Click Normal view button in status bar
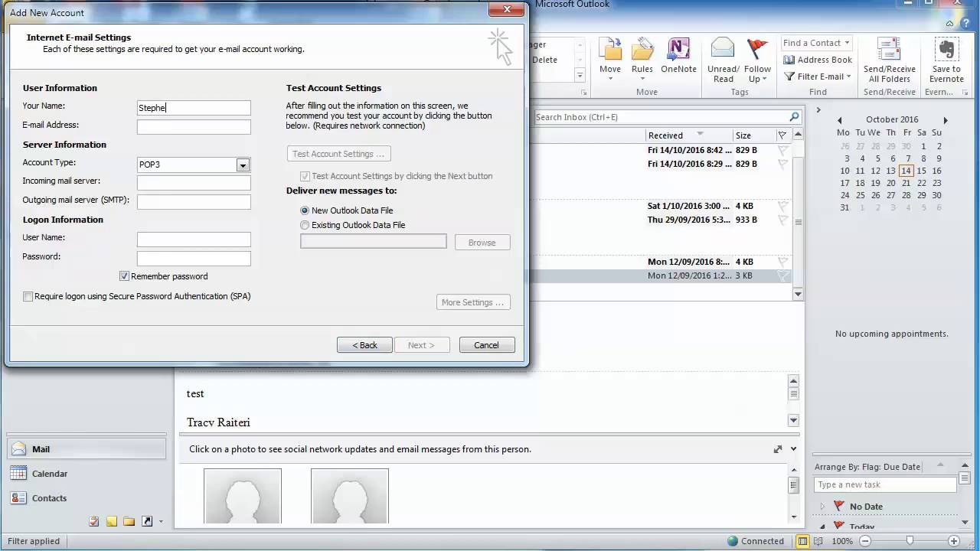This screenshot has height=551, width=980. [802, 541]
